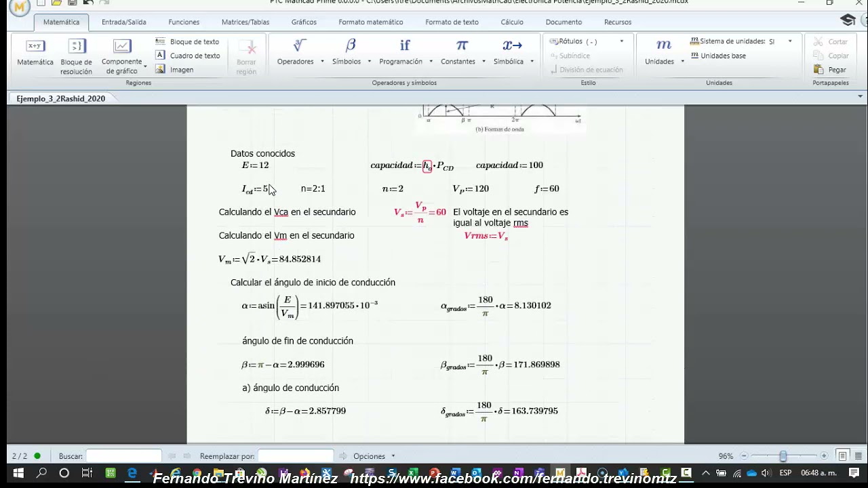Insert a Cuadro de texto text box
868x488 pixels.
(187, 56)
